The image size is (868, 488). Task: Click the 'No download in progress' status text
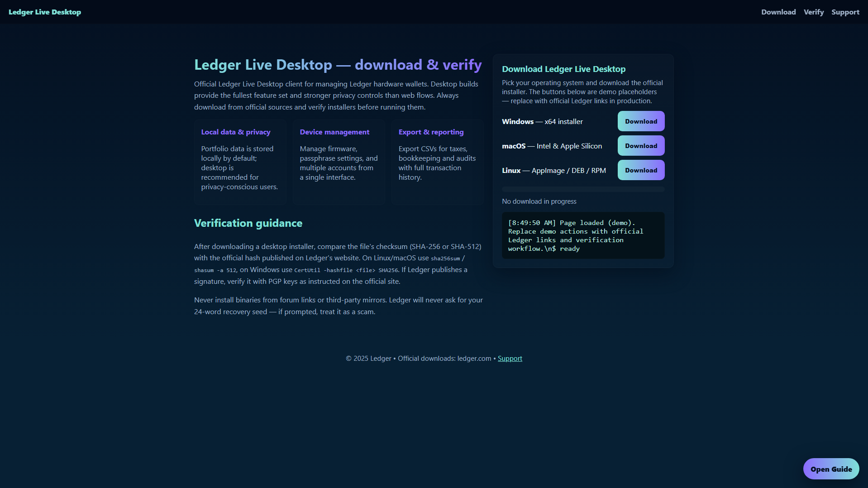(539, 201)
